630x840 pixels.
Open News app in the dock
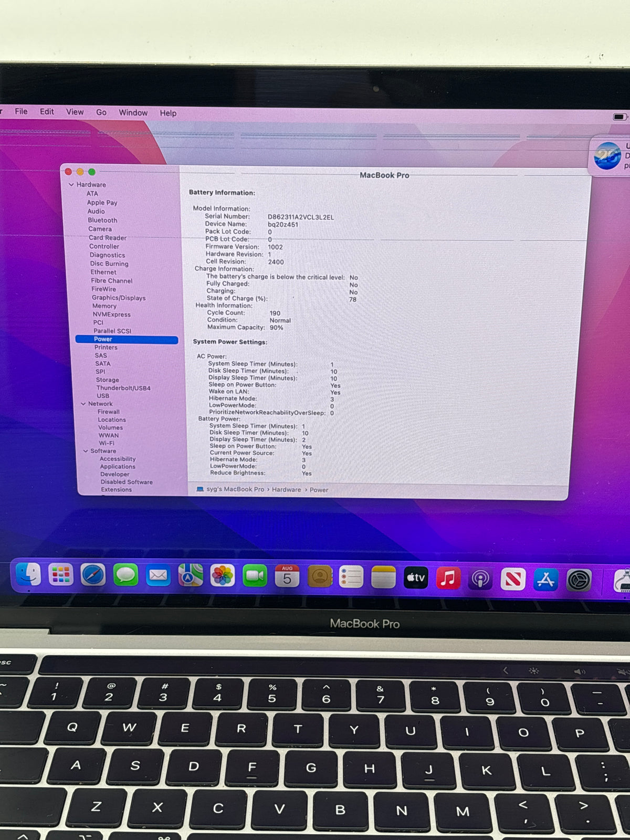pos(513,580)
